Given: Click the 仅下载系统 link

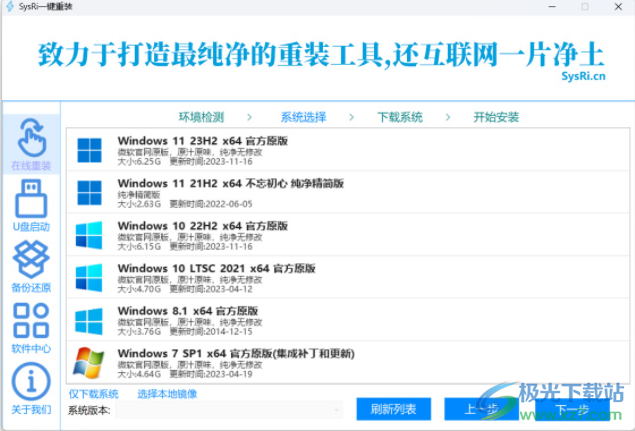Looking at the screenshot, I should click(94, 394).
